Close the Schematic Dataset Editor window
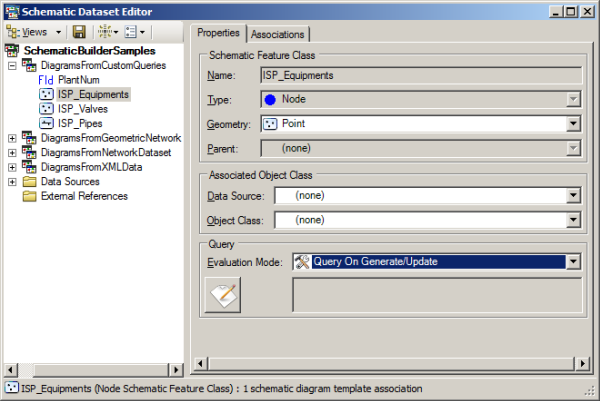The image size is (600, 401). (x=587, y=12)
